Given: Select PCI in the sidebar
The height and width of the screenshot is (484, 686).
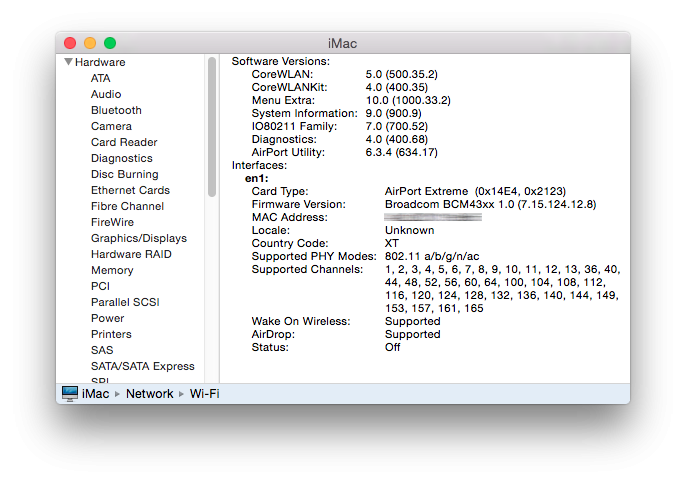Looking at the screenshot, I should coord(100,286).
